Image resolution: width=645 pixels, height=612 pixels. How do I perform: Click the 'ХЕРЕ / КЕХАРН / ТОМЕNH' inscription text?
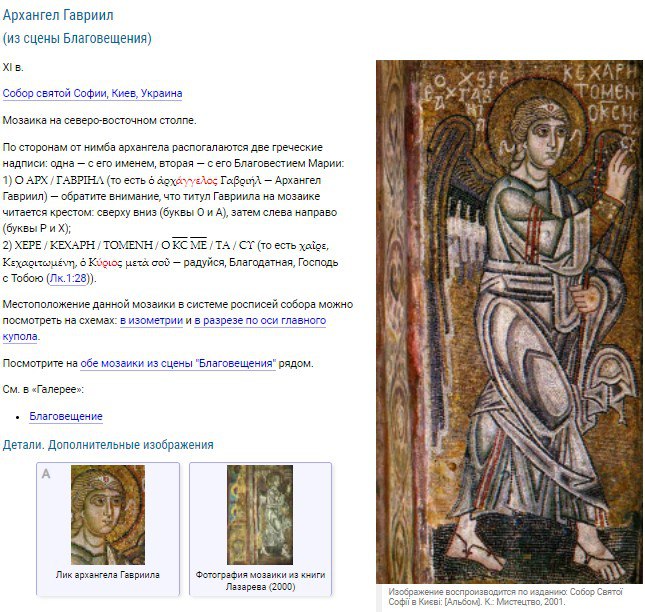click(84, 246)
